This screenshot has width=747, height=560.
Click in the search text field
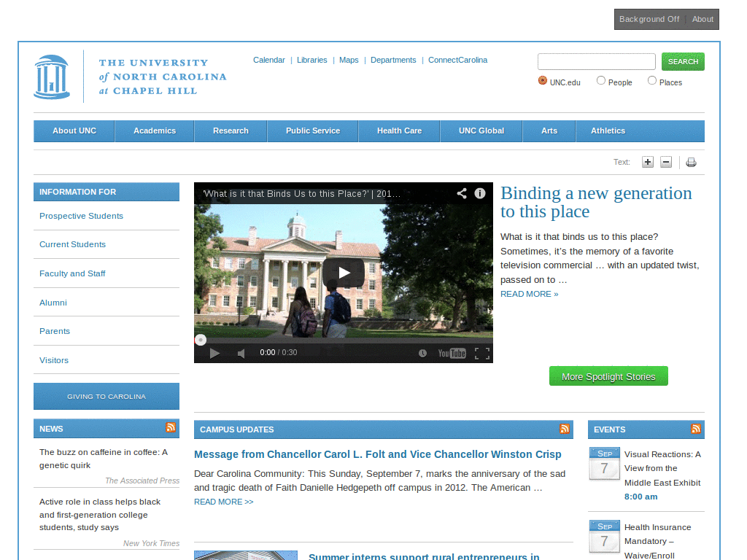coord(597,61)
